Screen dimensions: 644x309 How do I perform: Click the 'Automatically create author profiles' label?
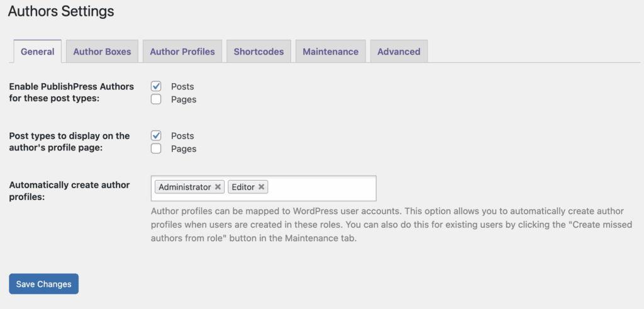tap(69, 191)
